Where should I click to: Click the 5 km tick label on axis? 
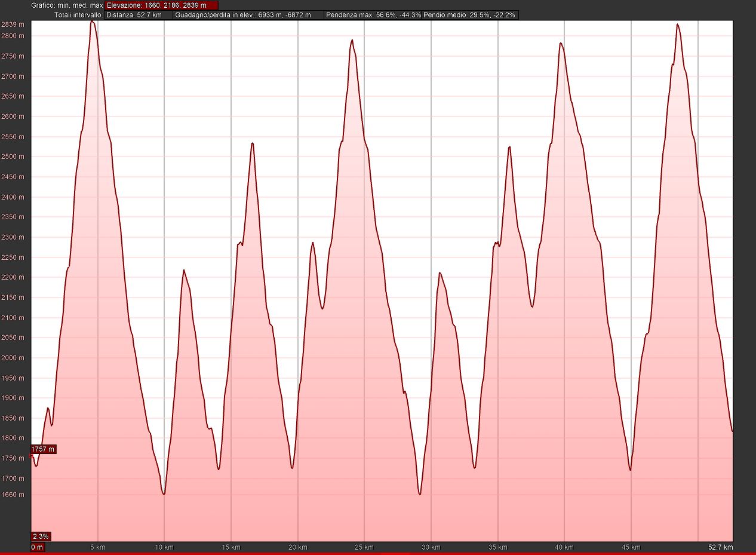(98, 547)
